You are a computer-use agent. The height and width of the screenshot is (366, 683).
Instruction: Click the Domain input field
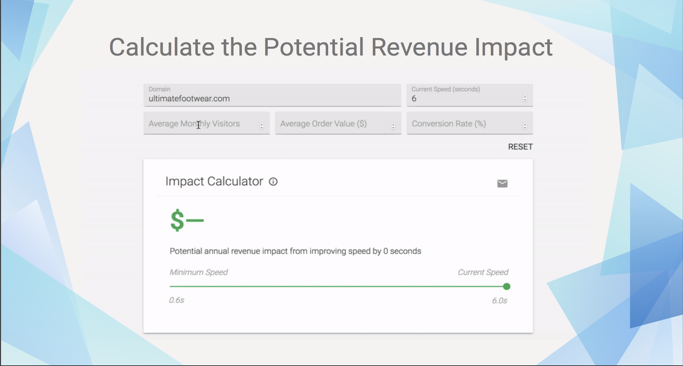(272, 95)
